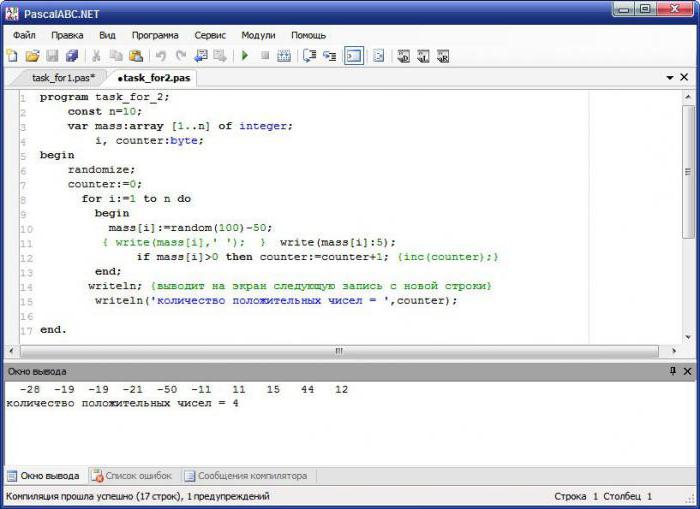Switch to the task_for1.pas tab
Image resolution: width=700 pixels, height=509 pixels.
click(x=63, y=78)
